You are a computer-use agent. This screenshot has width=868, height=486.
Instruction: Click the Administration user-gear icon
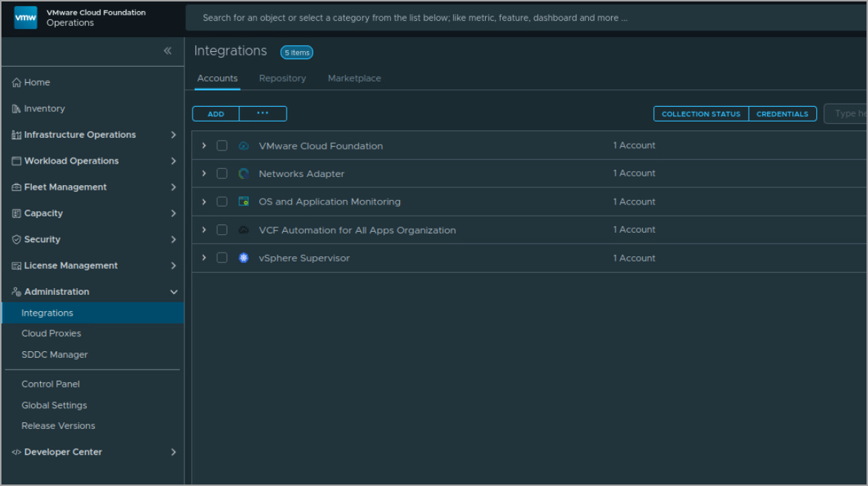coord(16,292)
